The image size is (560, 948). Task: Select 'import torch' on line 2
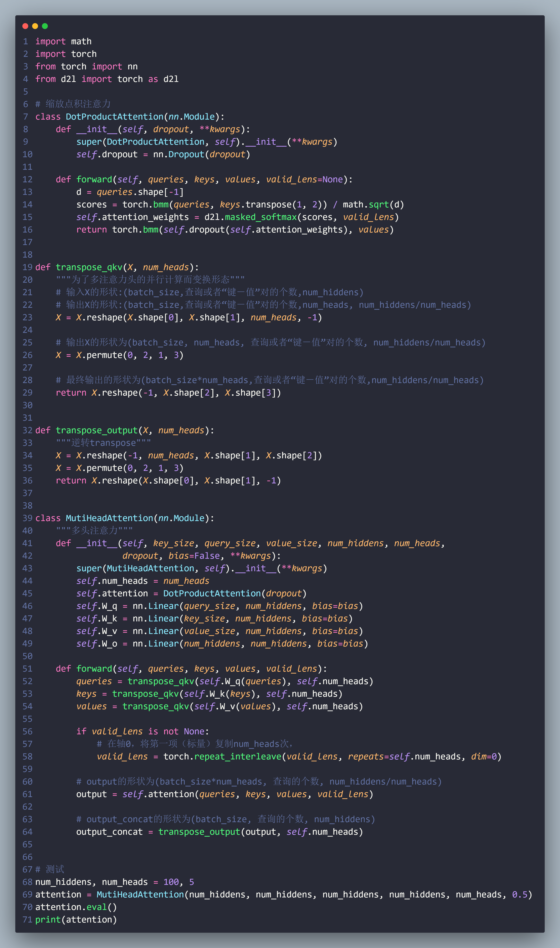click(x=66, y=54)
